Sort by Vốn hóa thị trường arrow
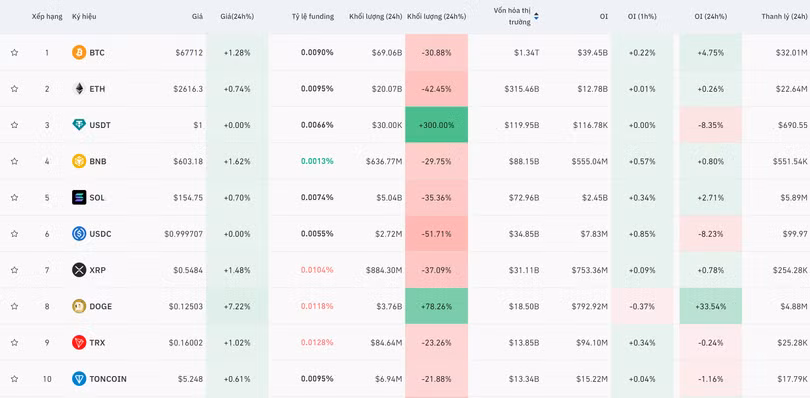 click(536, 17)
